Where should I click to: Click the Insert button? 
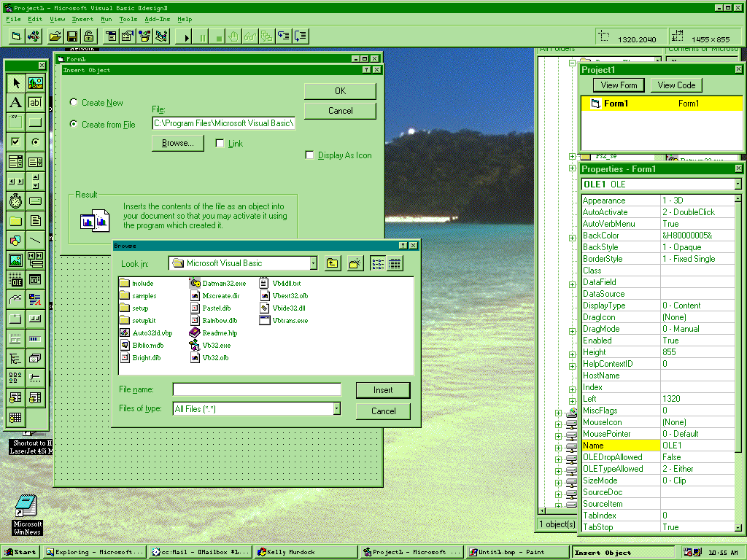click(383, 390)
